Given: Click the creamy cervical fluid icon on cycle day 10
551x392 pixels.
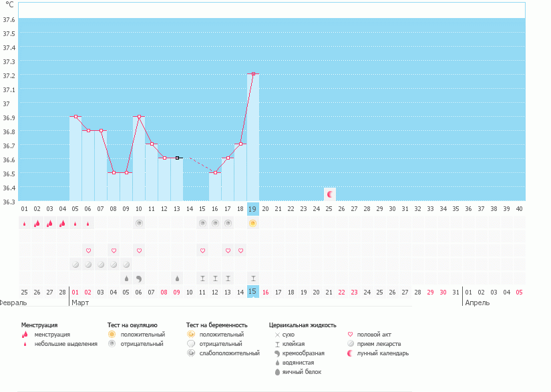Looking at the screenshot, I should coord(139,278).
